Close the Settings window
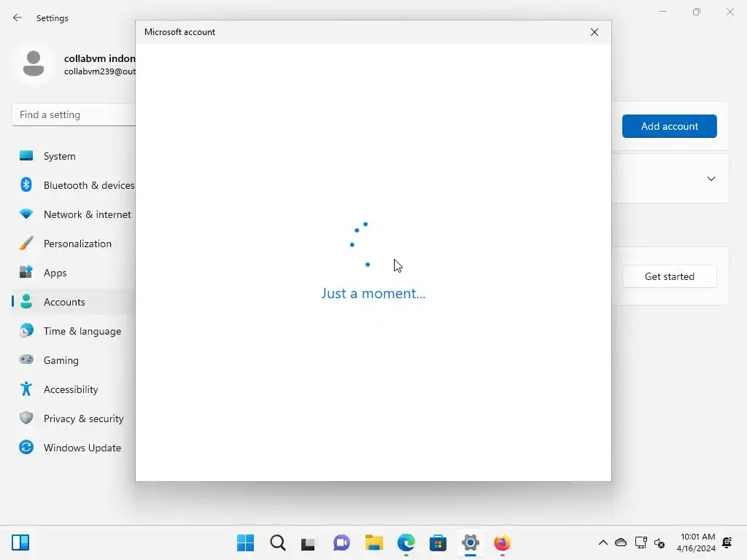Screen dimensions: 747x560 coord(729,12)
